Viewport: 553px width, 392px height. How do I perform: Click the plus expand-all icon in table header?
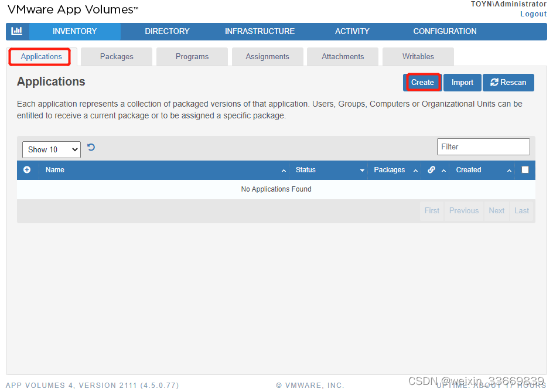click(27, 170)
